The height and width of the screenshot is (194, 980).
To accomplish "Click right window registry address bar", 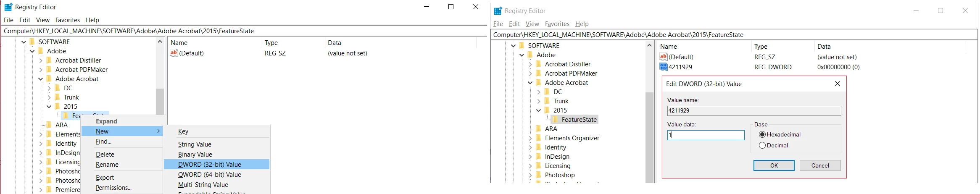I will [x=735, y=34].
